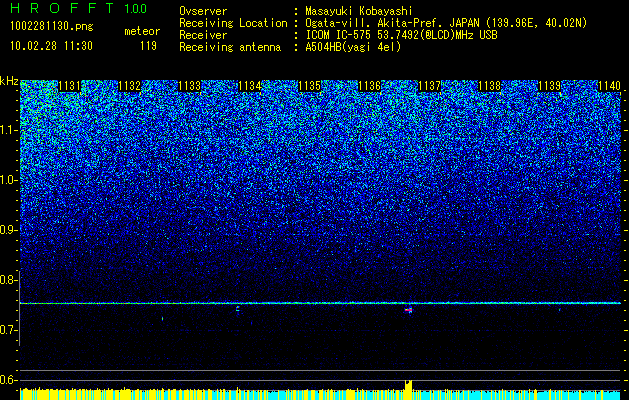Click the 1.0 kHz axis label
Viewport: 629px width, 400px height.
tap(8, 180)
